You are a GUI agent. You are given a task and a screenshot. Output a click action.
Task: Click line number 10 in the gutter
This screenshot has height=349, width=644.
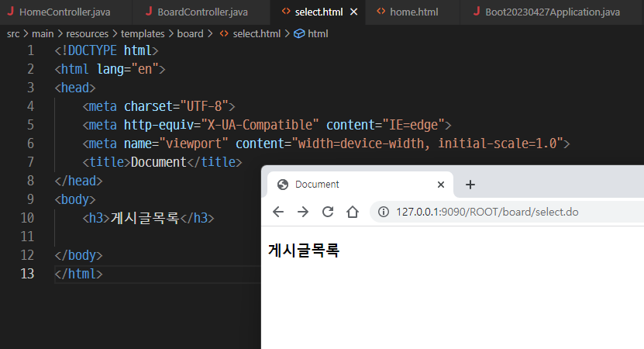[x=27, y=218]
